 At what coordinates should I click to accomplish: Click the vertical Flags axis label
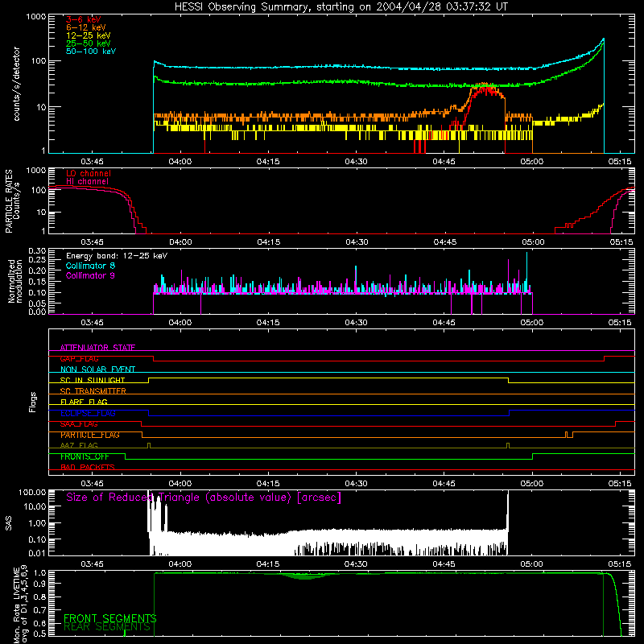33,402
